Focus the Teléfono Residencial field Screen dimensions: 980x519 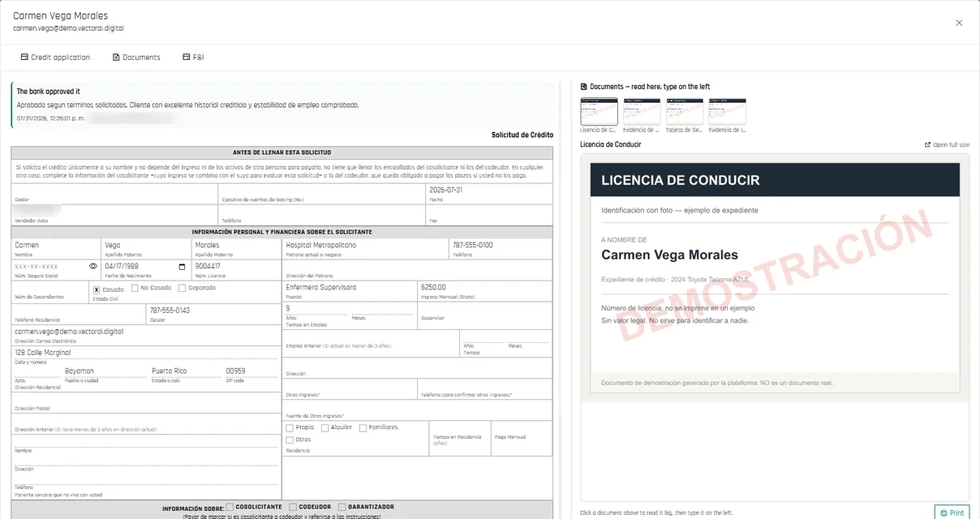[x=78, y=311]
